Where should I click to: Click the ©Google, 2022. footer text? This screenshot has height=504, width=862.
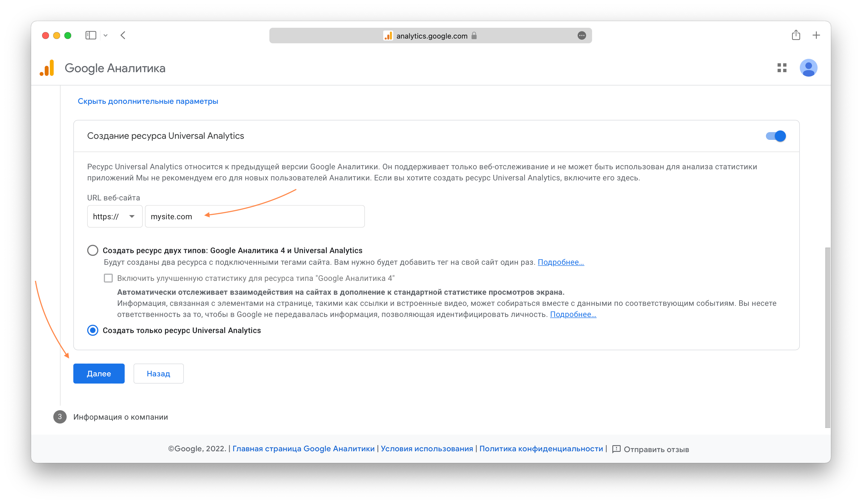197,448
